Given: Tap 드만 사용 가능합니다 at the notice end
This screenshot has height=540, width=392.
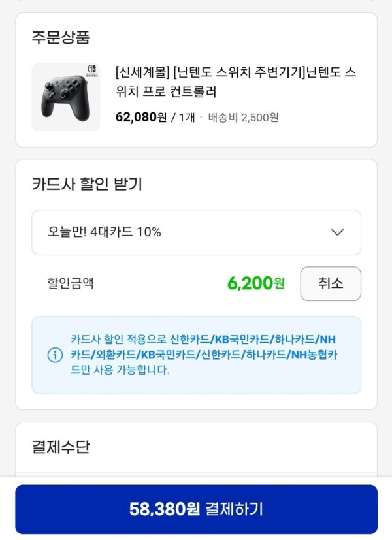Looking at the screenshot, I should click(120, 370).
